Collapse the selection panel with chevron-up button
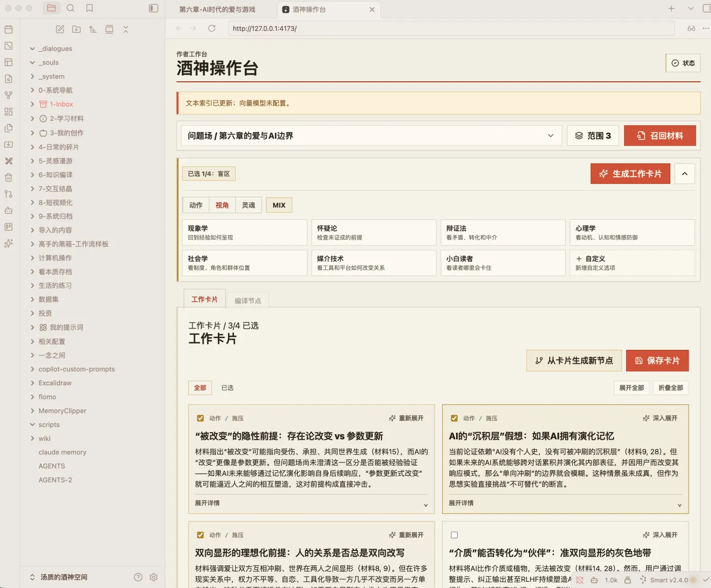This screenshot has width=711, height=588. pos(685,174)
